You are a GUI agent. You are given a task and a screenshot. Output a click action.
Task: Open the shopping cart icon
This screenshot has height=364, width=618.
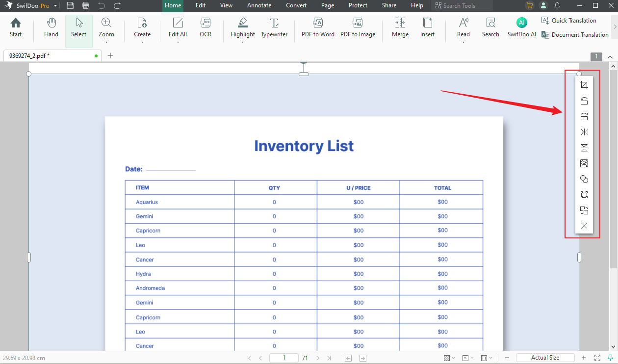pos(529,5)
